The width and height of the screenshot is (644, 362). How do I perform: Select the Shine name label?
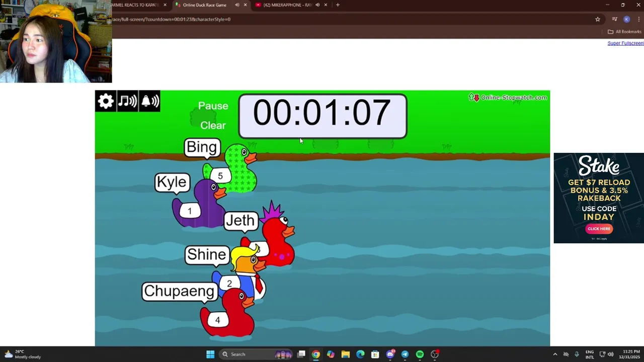point(206,254)
